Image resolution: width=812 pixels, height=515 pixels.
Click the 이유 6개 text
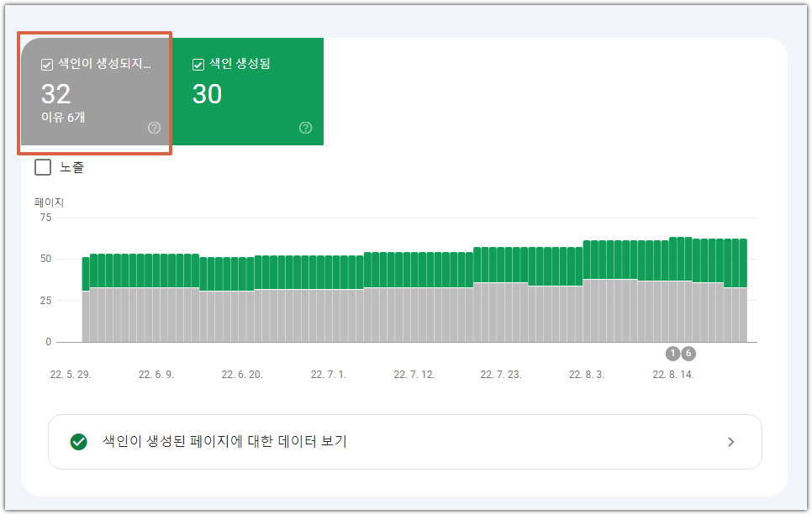pyautogui.click(x=63, y=118)
